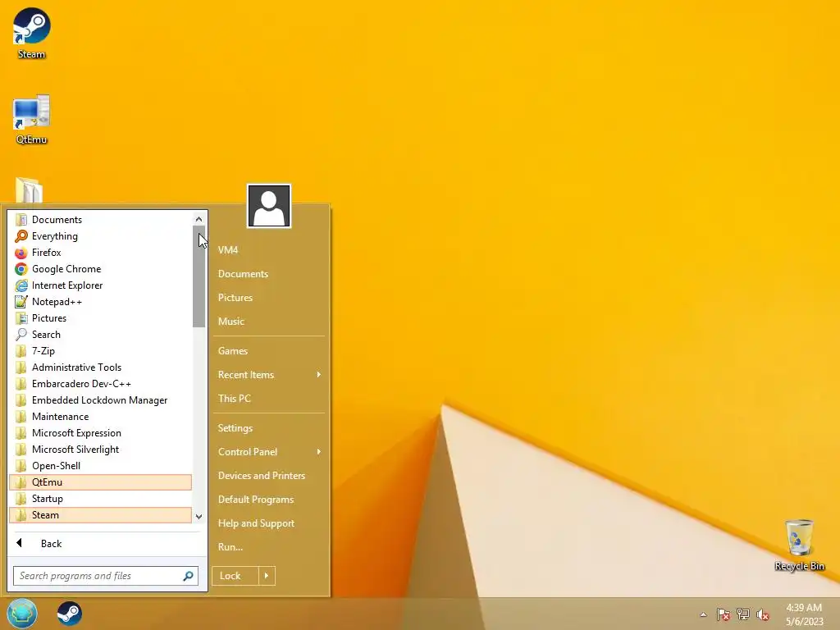Image resolution: width=840 pixels, height=630 pixels.
Task: Click the Everything search app icon
Action: (21, 236)
